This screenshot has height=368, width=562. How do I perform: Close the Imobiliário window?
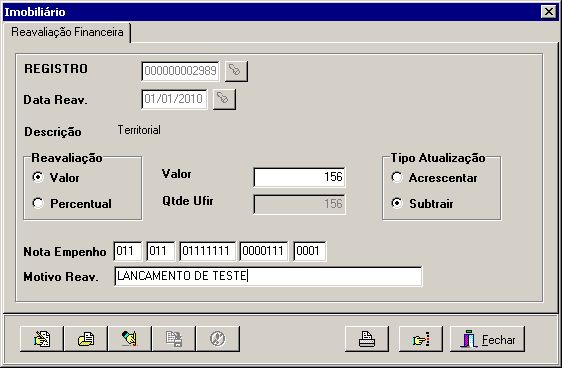(549, 12)
